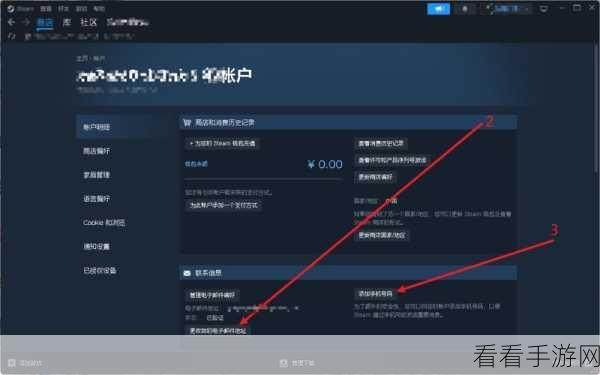
Task: Switch to the 商店 tab
Action: (x=45, y=23)
